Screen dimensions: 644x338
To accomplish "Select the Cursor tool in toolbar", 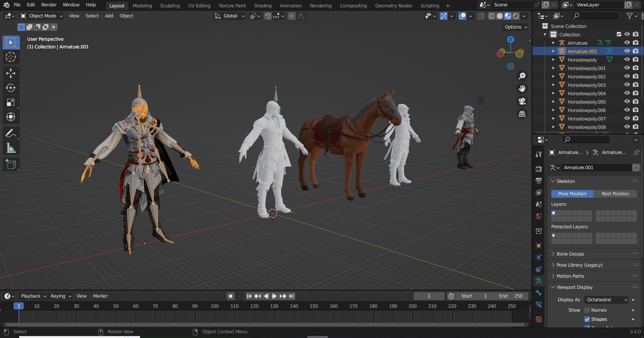I will pyautogui.click(x=11, y=57).
